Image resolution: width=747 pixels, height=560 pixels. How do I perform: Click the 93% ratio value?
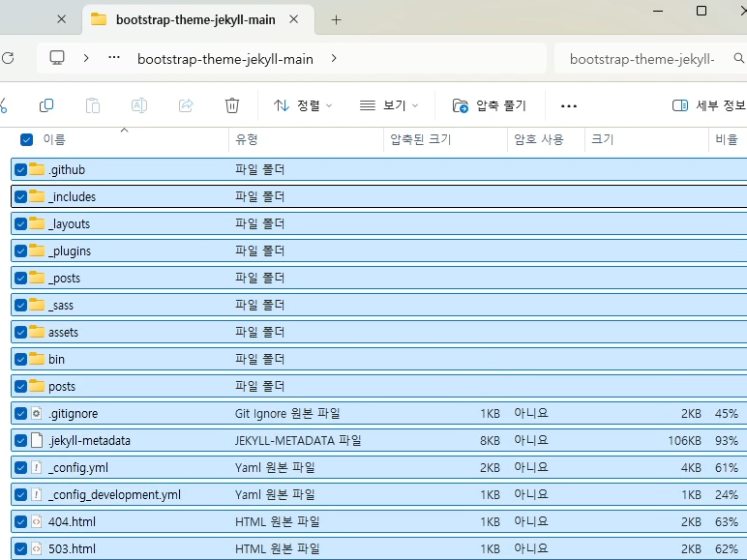[x=726, y=440]
